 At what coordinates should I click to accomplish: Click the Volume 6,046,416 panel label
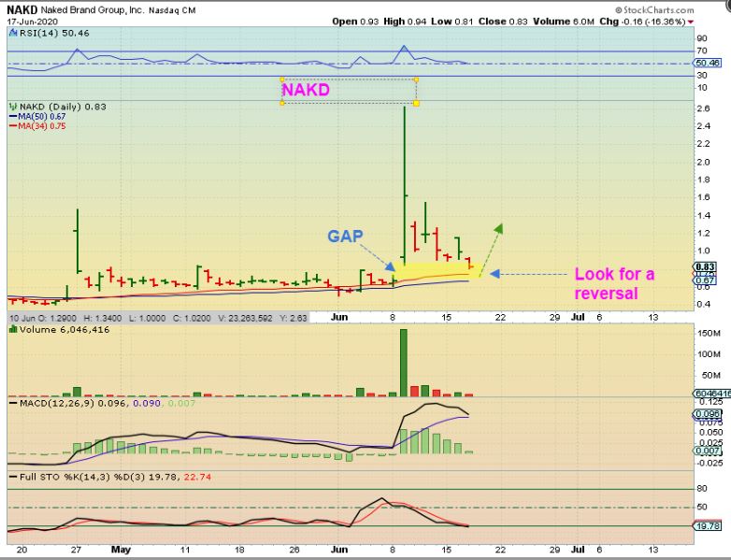(x=64, y=330)
